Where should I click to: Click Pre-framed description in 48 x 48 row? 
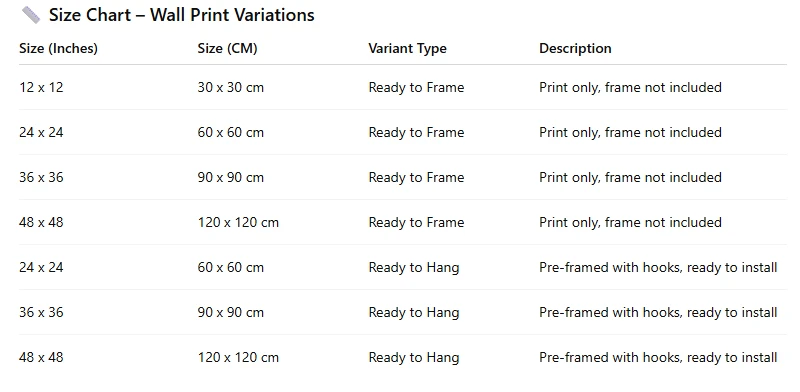click(x=658, y=357)
